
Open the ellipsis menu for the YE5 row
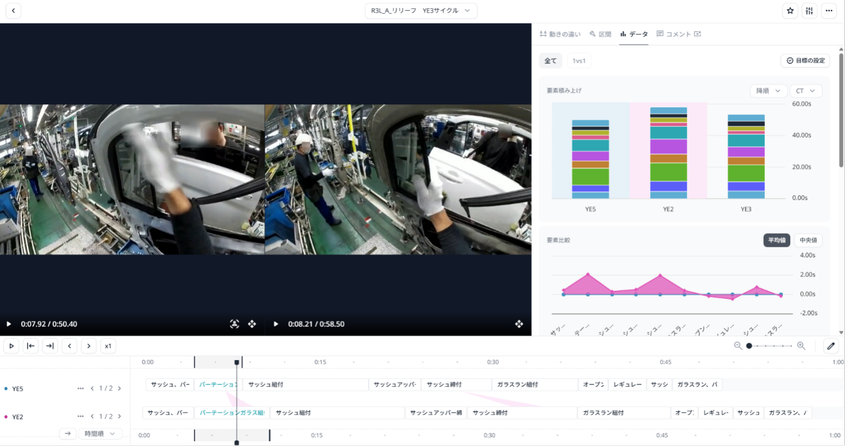[x=80, y=388]
